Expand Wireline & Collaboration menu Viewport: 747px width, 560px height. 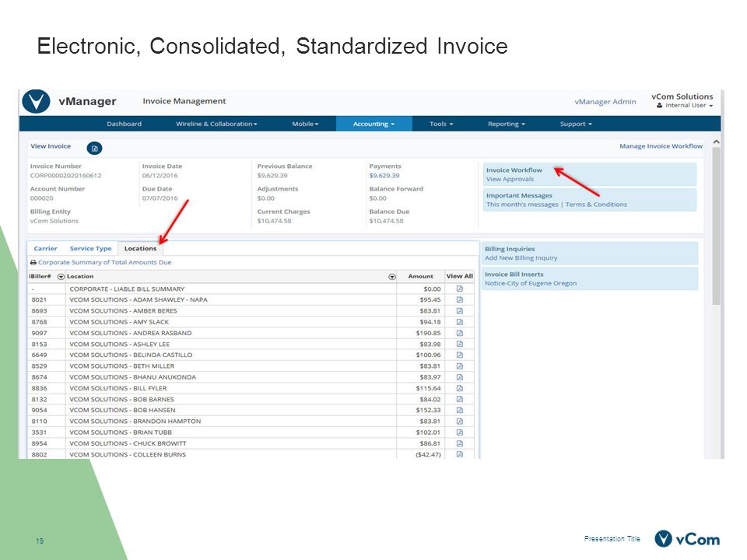point(216,124)
